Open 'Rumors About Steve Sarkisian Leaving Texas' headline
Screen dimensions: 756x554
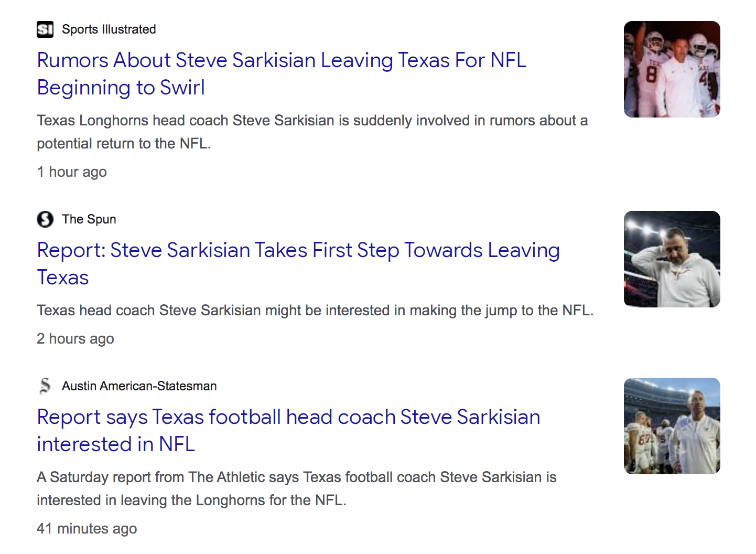[x=281, y=61]
